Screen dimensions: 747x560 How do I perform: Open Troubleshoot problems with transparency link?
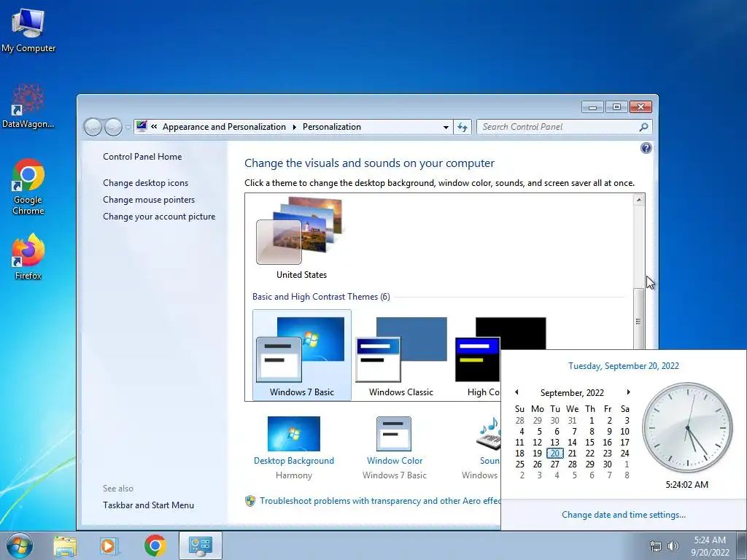(379, 501)
